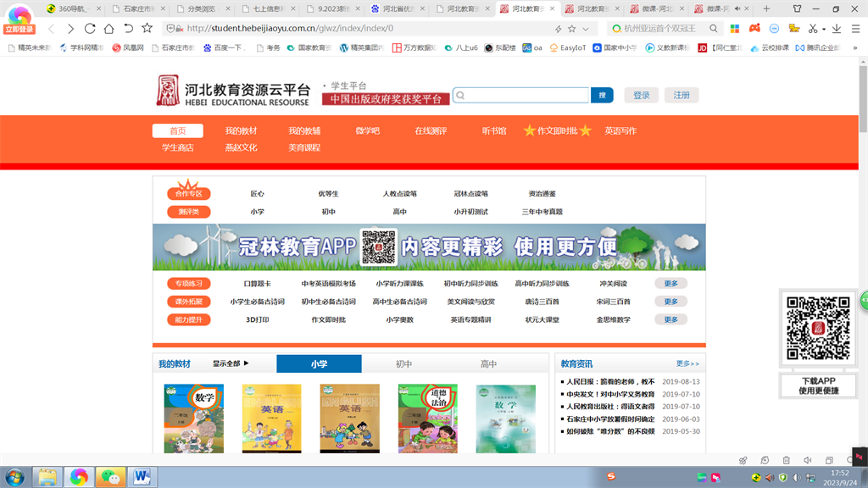Click the browser refresh button
This screenshot has width=868, height=488.
tap(90, 28)
